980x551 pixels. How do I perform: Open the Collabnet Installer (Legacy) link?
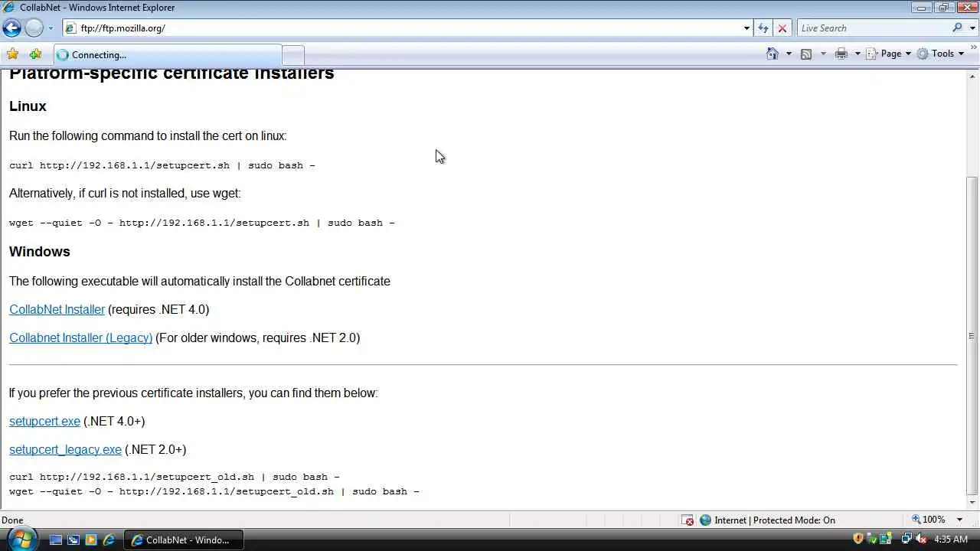(x=81, y=337)
